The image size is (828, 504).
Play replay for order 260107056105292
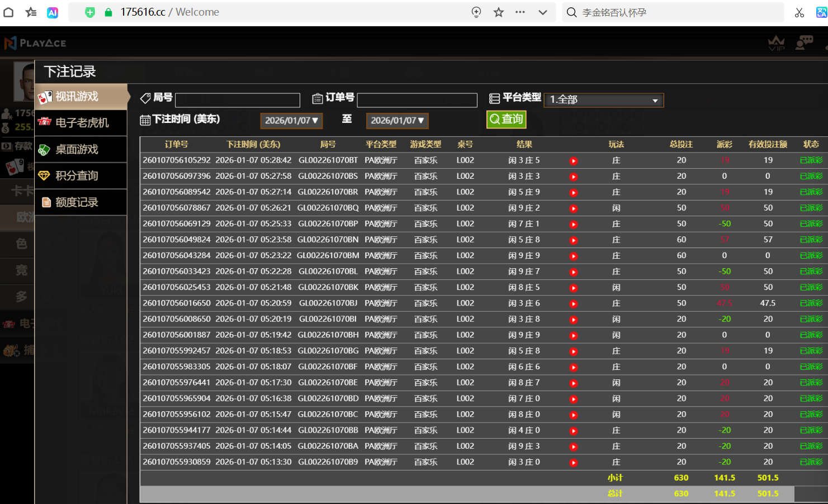point(573,161)
